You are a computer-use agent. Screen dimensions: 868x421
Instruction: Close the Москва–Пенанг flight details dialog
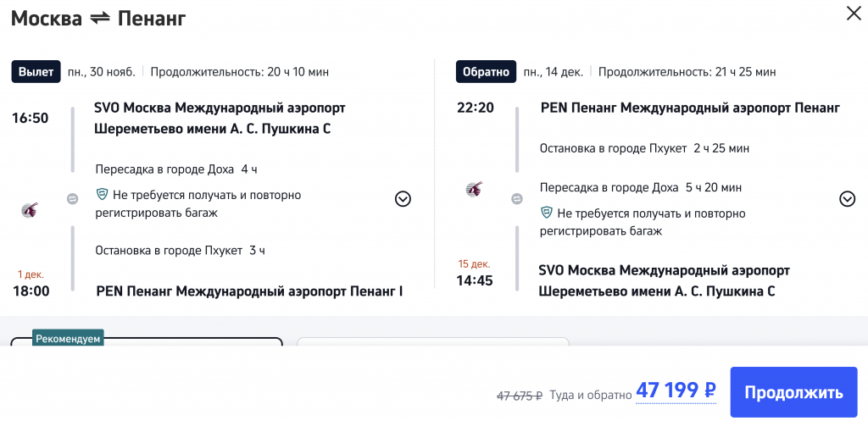(852, 14)
